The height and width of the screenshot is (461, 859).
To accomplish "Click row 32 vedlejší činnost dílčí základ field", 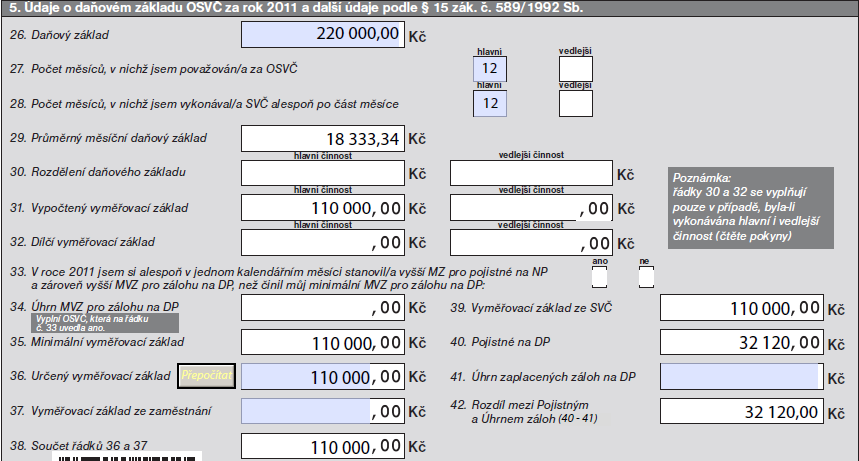I will [x=531, y=242].
